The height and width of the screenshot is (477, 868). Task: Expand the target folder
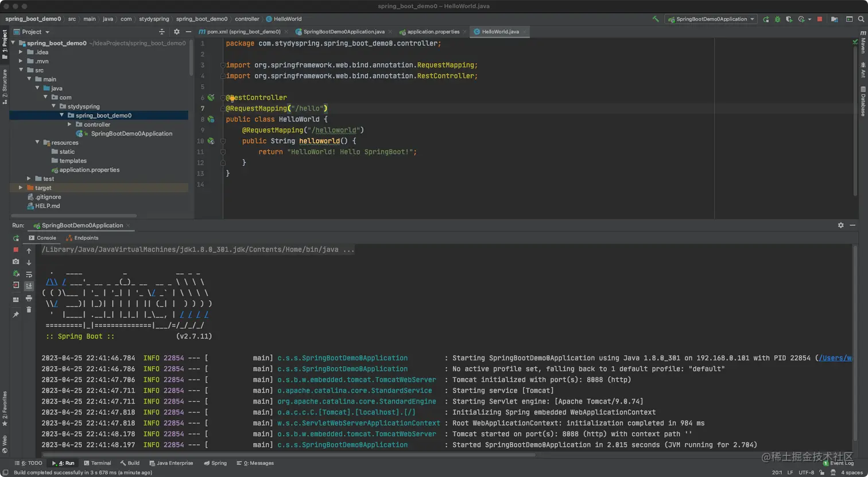click(21, 188)
